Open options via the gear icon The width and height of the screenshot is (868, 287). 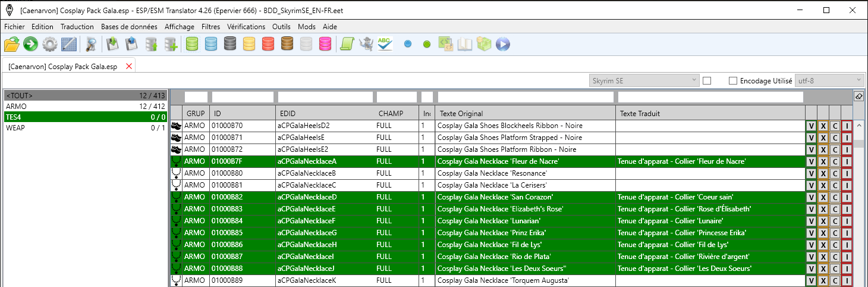[x=49, y=43]
